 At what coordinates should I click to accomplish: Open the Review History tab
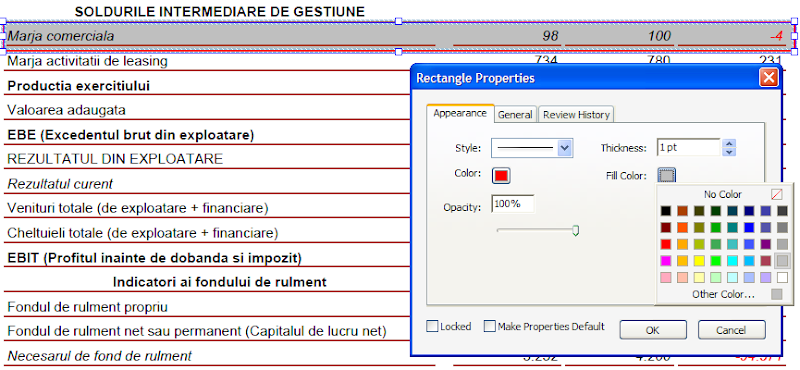pyautogui.click(x=576, y=115)
